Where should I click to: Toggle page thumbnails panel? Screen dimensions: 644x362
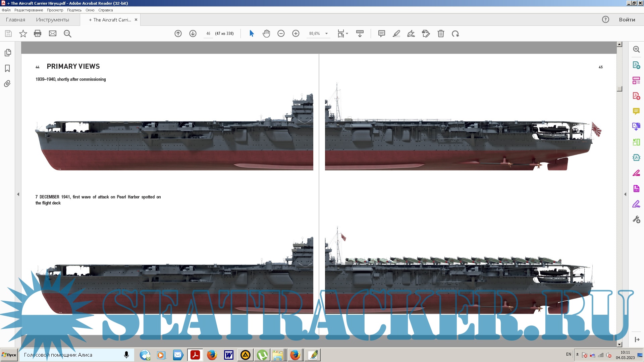pyautogui.click(x=7, y=53)
